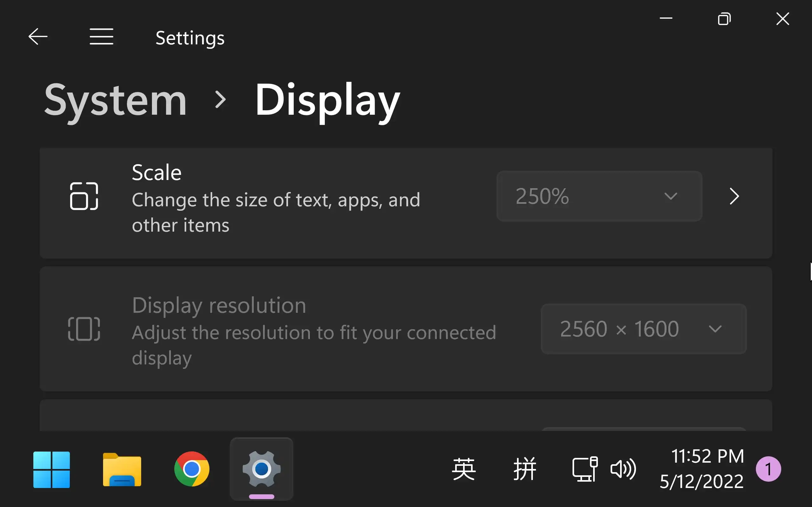Viewport: 812px width, 507px height.
Task: Open the clock and date flyout
Action: tap(702, 469)
